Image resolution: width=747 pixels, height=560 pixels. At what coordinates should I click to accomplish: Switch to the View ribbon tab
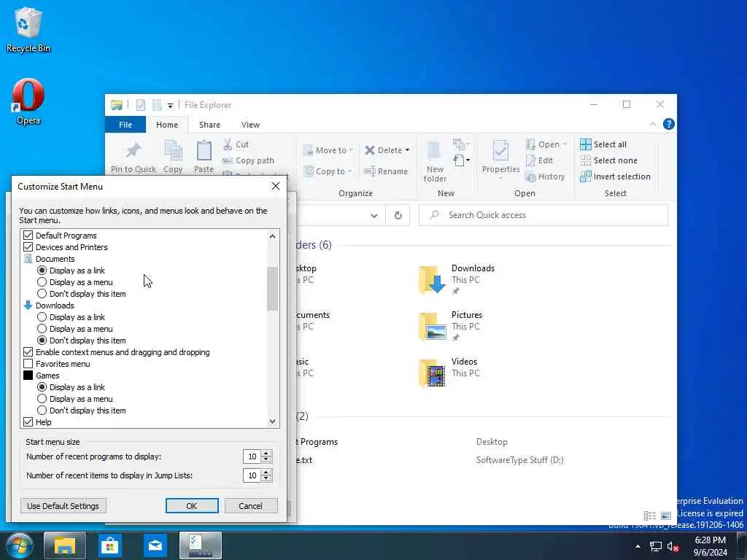[x=251, y=125]
